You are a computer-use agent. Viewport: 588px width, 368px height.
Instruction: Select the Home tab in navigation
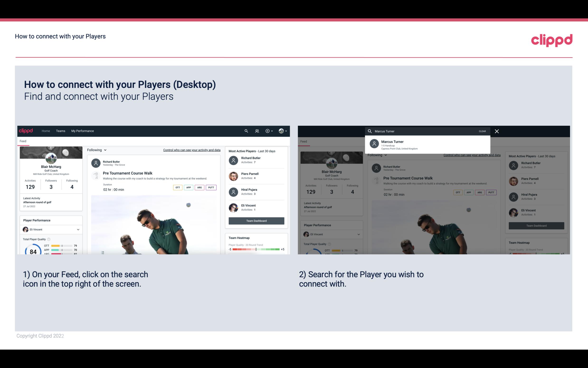(x=46, y=131)
